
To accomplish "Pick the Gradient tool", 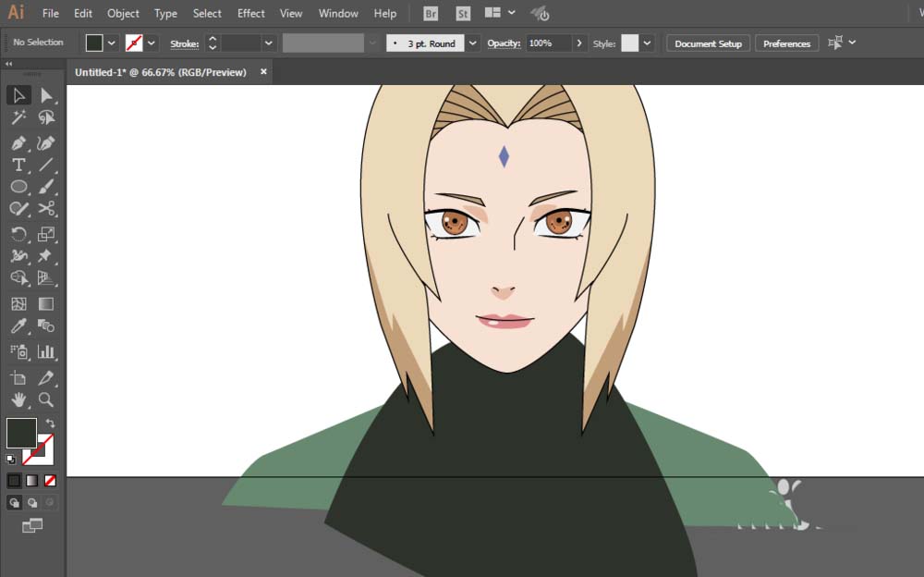I will click(46, 304).
